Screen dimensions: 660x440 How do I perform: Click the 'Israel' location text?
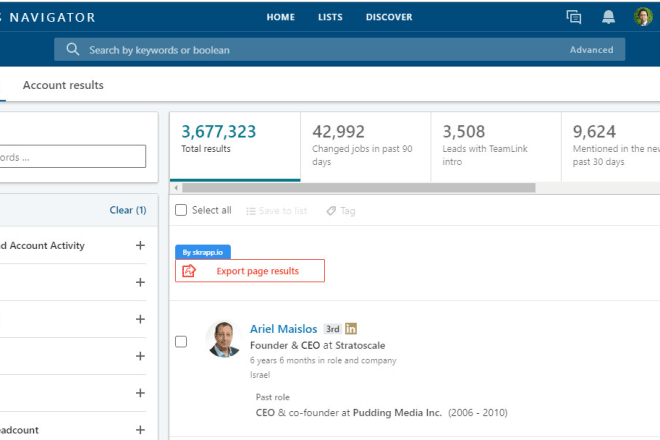[x=260, y=375]
